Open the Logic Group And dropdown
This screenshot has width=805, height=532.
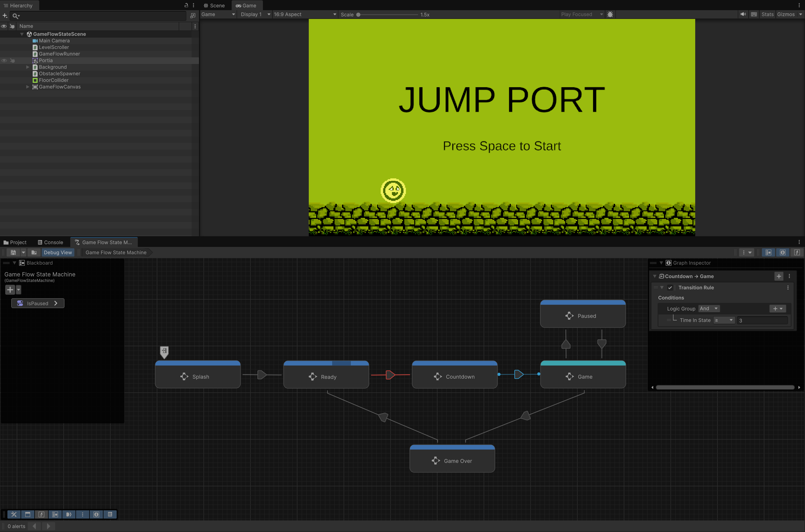[x=709, y=309]
